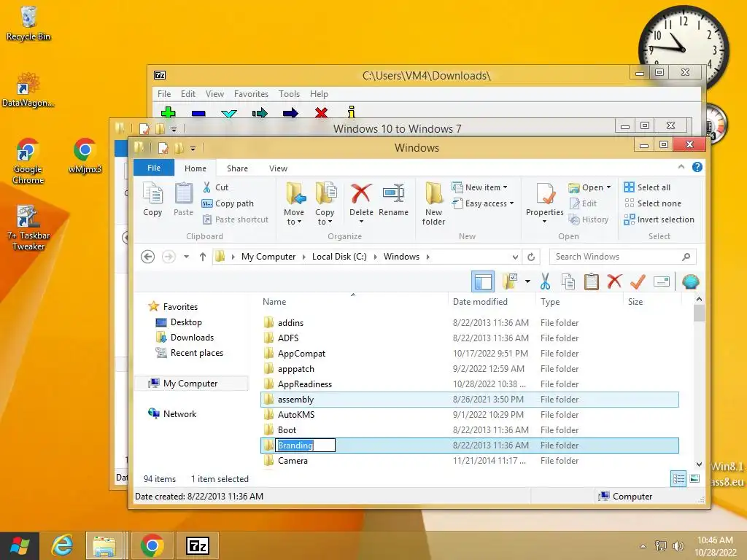Click the red X Delete icon in 7-Zip
Viewport: 747px width, 560px height.
[x=321, y=112]
